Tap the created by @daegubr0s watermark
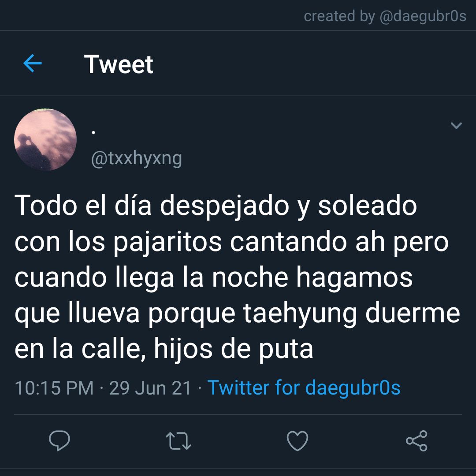The height and width of the screenshot is (476, 476). point(385,16)
